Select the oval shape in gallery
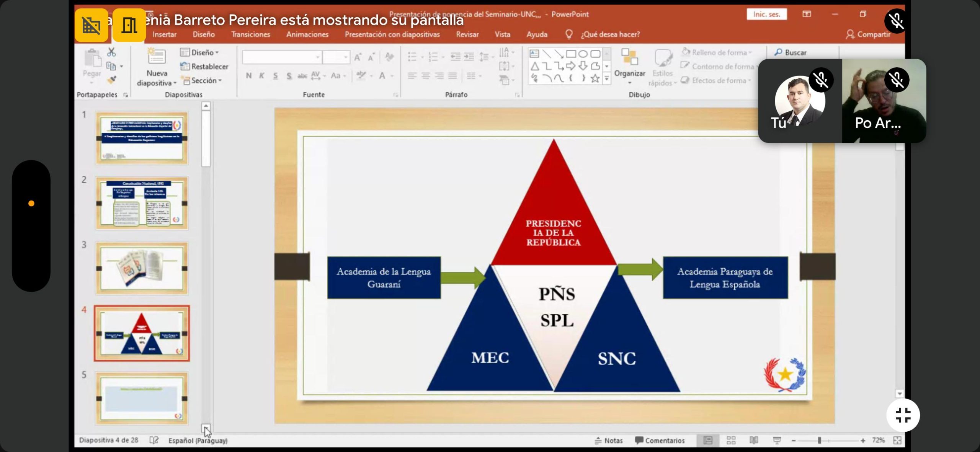980x452 pixels. click(x=583, y=54)
